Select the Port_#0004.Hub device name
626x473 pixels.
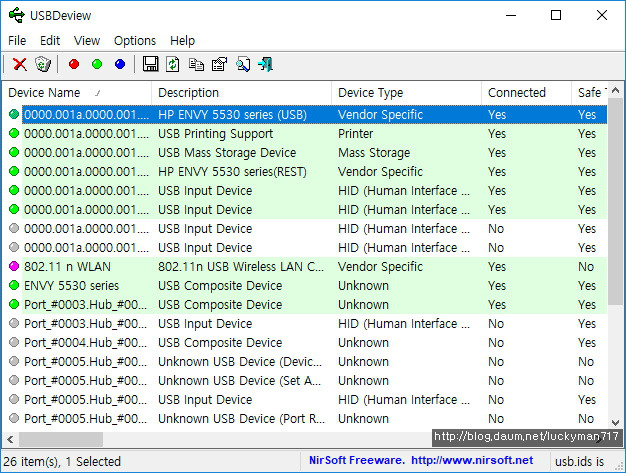point(85,342)
